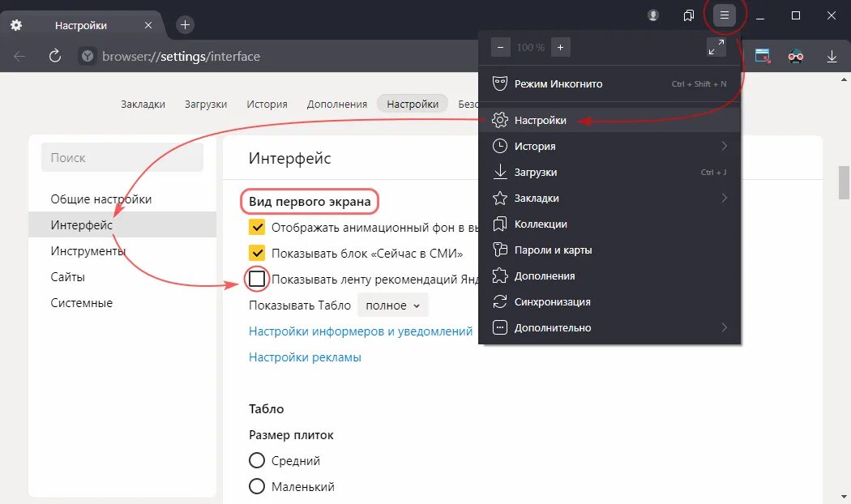Viewport: 851px width, 504px height.
Task: Click the scrollbar up arrow
Action: (x=844, y=79)
